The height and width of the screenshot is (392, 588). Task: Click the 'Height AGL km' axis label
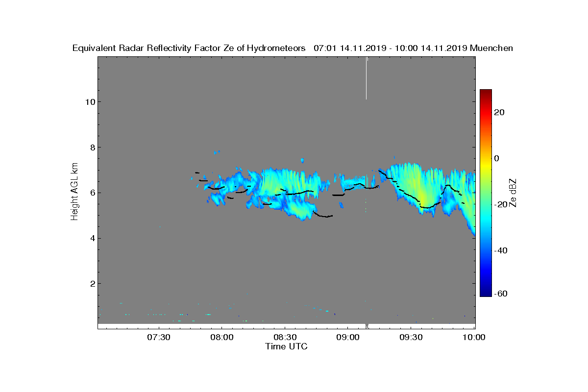click(75, 193)
